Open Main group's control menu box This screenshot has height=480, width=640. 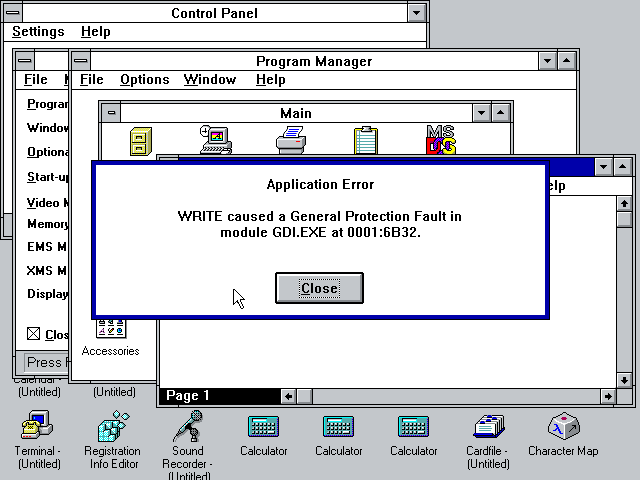click(x=111, y=113)
